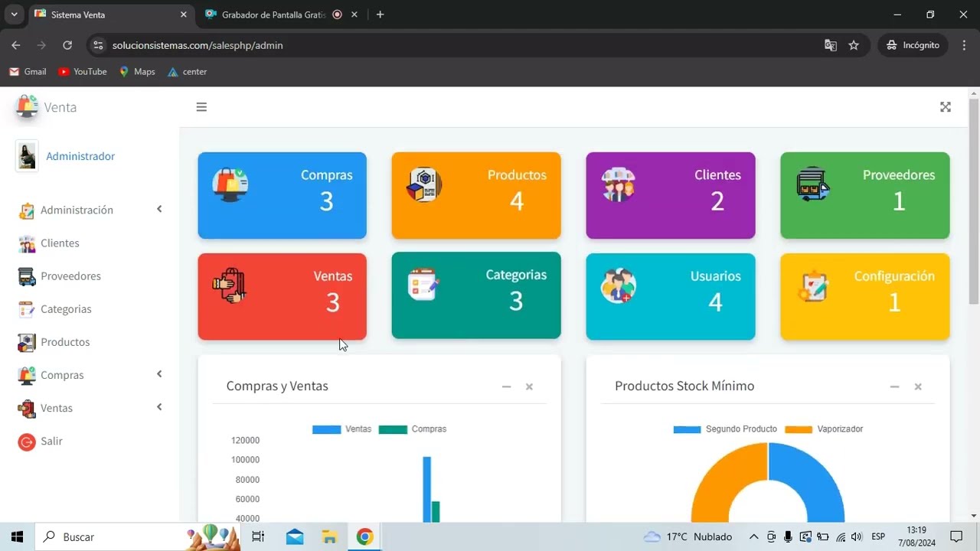Open the Mail app from the taskbar
The width and height of the screenshot is (980, 551).
click(295, 536)
